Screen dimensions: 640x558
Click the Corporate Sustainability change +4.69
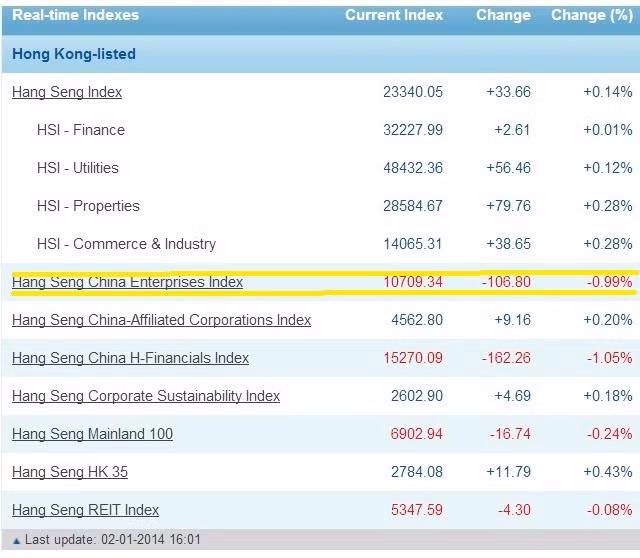512,396
